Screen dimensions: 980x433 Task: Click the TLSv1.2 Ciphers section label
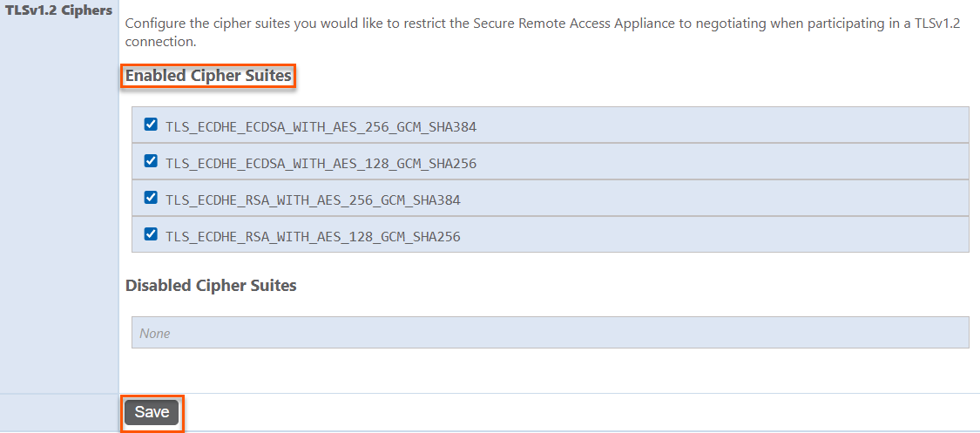pyautogui.click(x=59, y=11)
